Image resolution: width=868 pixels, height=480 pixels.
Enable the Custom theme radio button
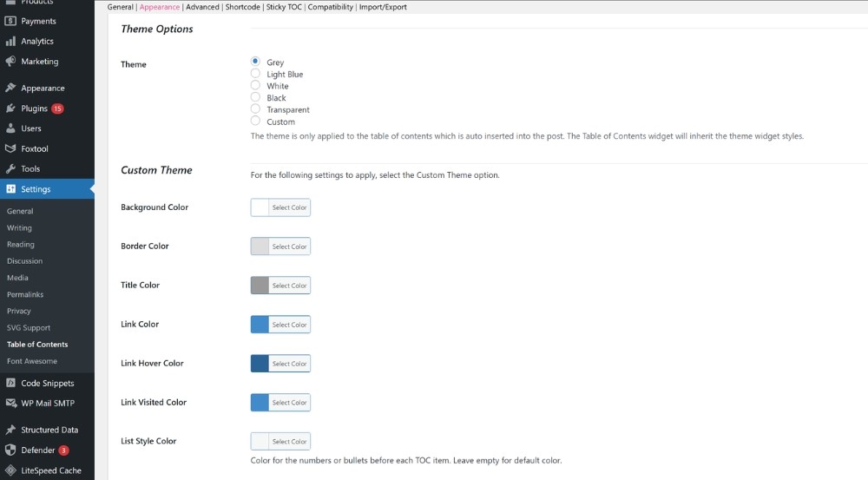pyautogui.click(x=255, y=121)
